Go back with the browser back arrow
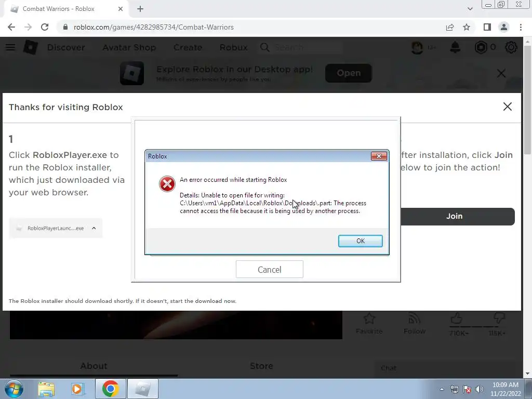 (x=11, y=27)
